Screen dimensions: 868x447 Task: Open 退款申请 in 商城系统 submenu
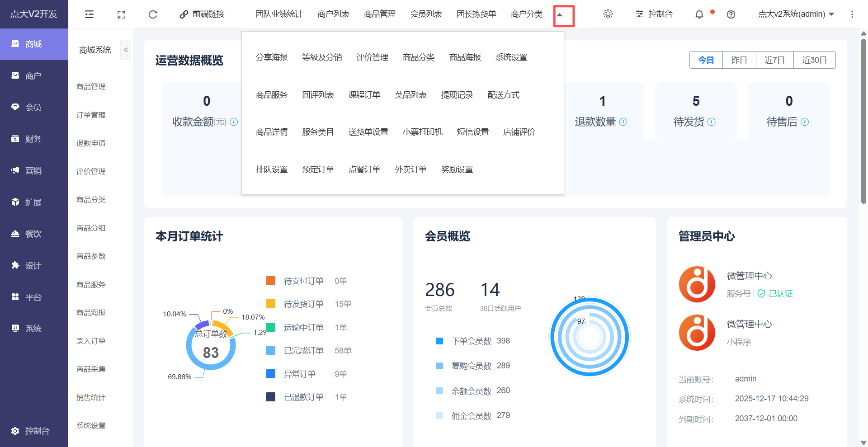(91, 143)
